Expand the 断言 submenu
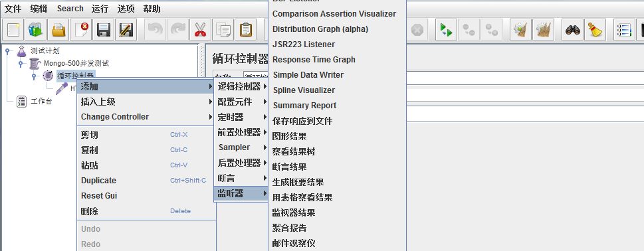644x251 pixels. [x=241, y=179]
